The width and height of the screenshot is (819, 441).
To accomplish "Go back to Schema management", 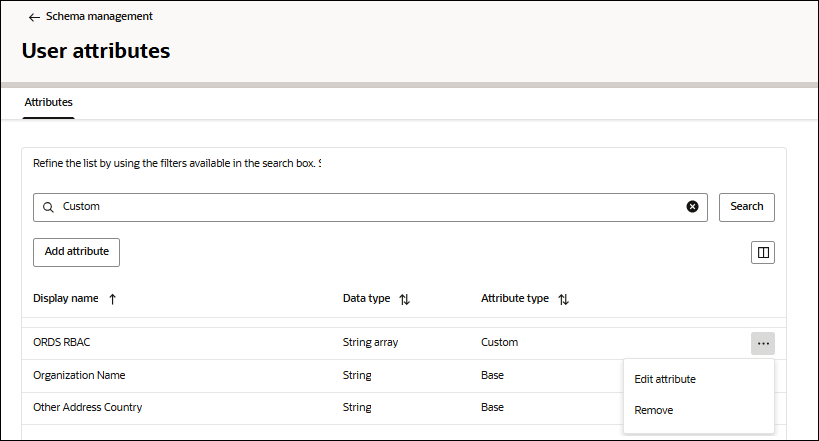I will (99, 17).
